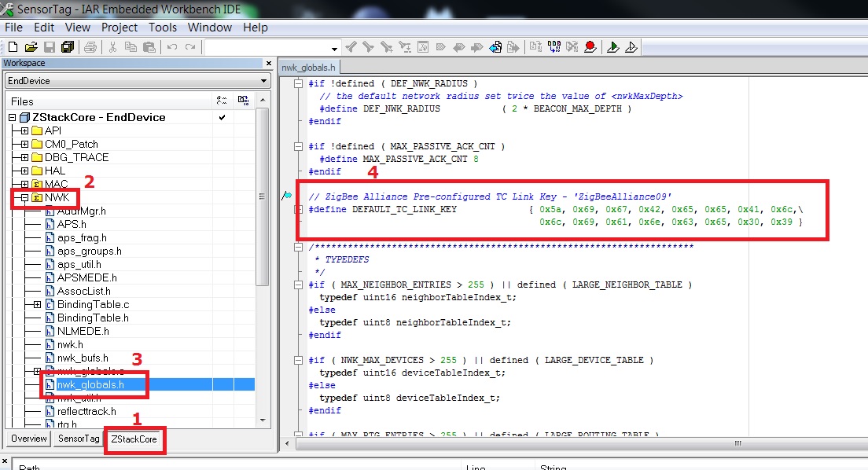Click the Toggle Bookmark icon
Image resolution: width=868 pixels, height=470 pixels.
(x=440, y=47)
